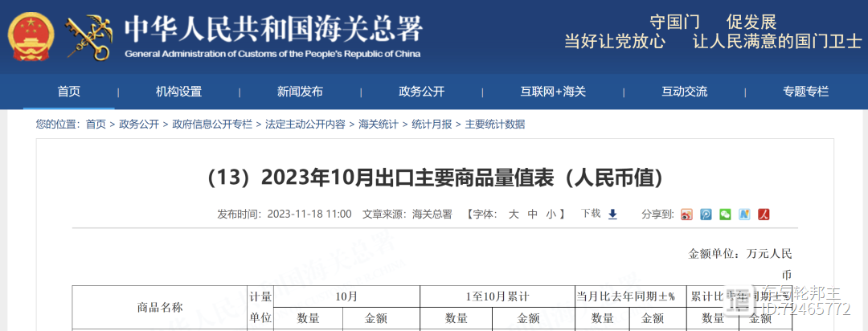Click the slogan 当好让党放心 让人民满意的国门卫士
This screenshot has height=331, width=868.
click(x=713, y=42)
